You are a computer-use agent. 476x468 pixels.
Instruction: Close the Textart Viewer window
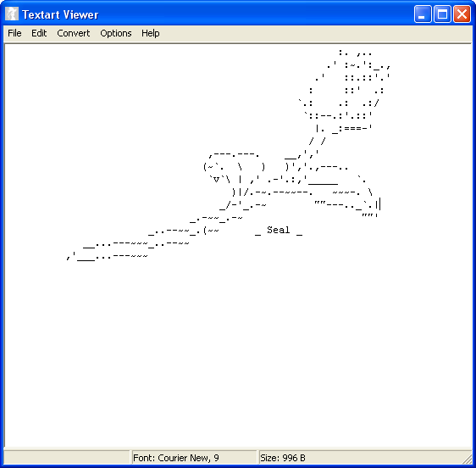[x=462, y=14]
